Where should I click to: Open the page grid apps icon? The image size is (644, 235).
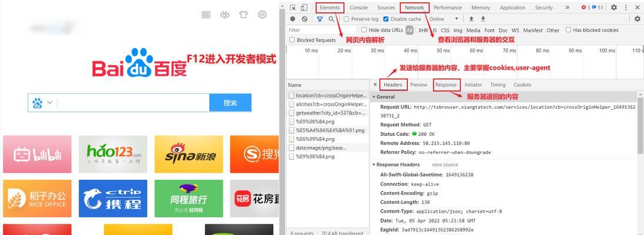point(206,15)
